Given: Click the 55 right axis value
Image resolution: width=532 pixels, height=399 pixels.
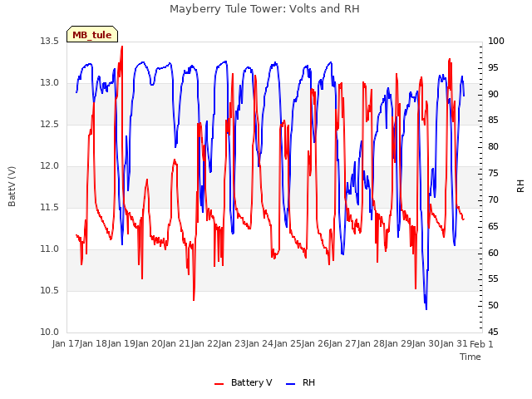Looking at the screenshot, I should pyautogui.click(x=493, y=279).
